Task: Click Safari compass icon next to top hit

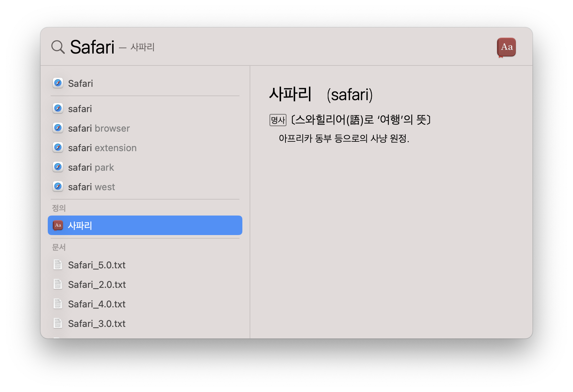Action: coord(58,83)
